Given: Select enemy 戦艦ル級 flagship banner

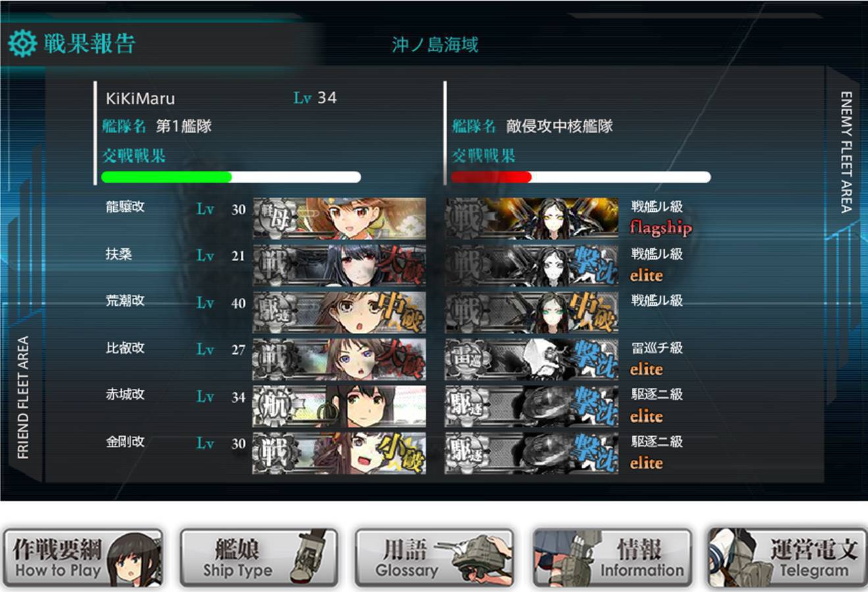Looking at the screenshot, I should coord(532,218).
